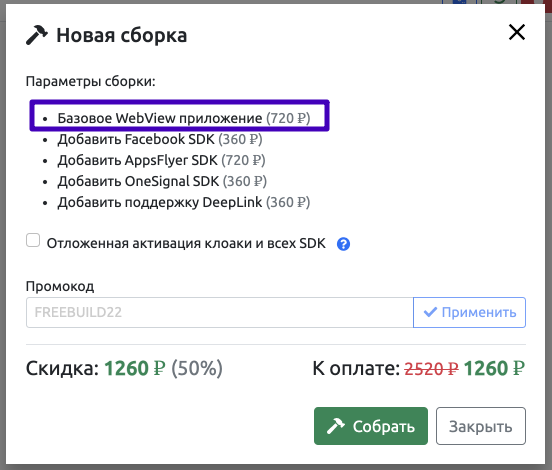Close the dialog with the X icon
Screen dimensions: 552x470
517,32
